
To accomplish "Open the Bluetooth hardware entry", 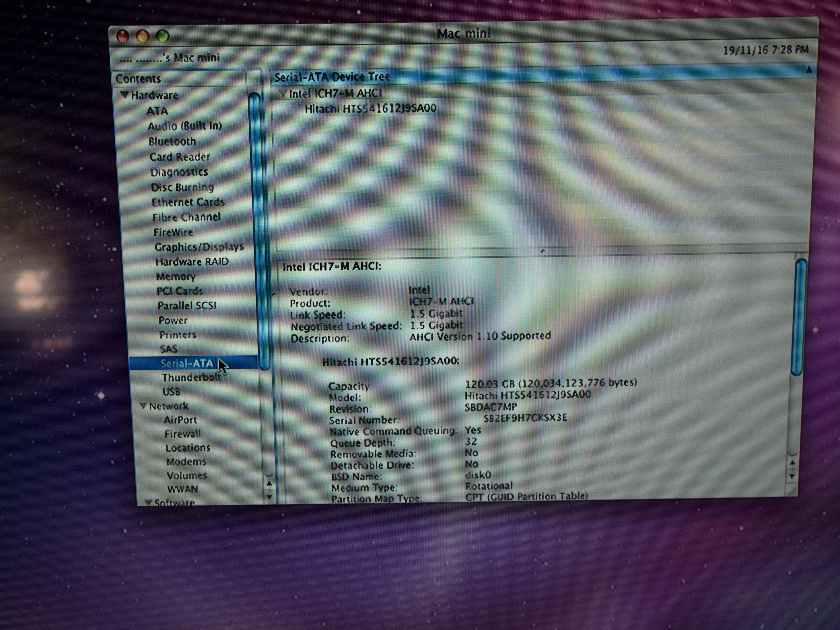I will pos(172,142).
